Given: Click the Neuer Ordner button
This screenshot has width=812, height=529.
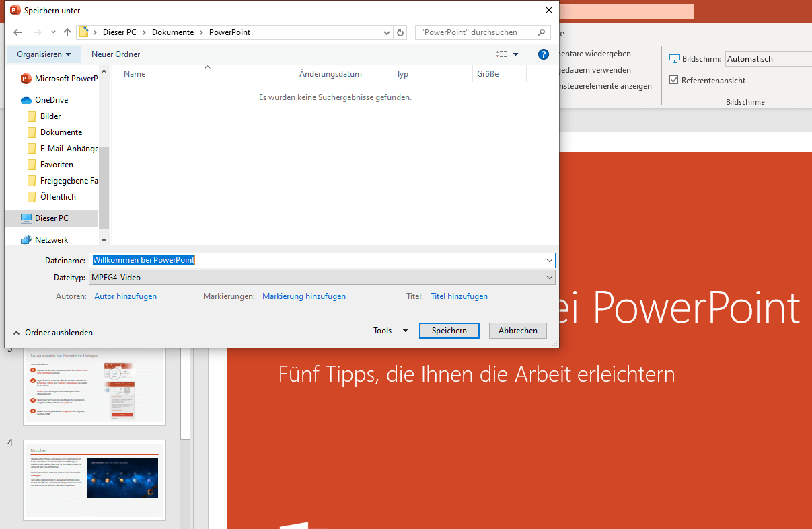Looking at the screenshot, I should coord(116,54).
